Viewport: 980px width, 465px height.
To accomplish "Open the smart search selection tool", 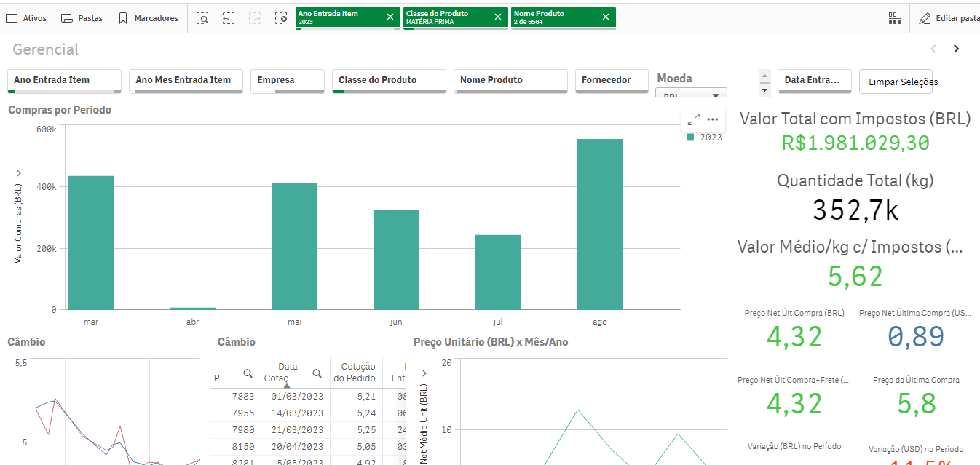I will pos(202,18).
